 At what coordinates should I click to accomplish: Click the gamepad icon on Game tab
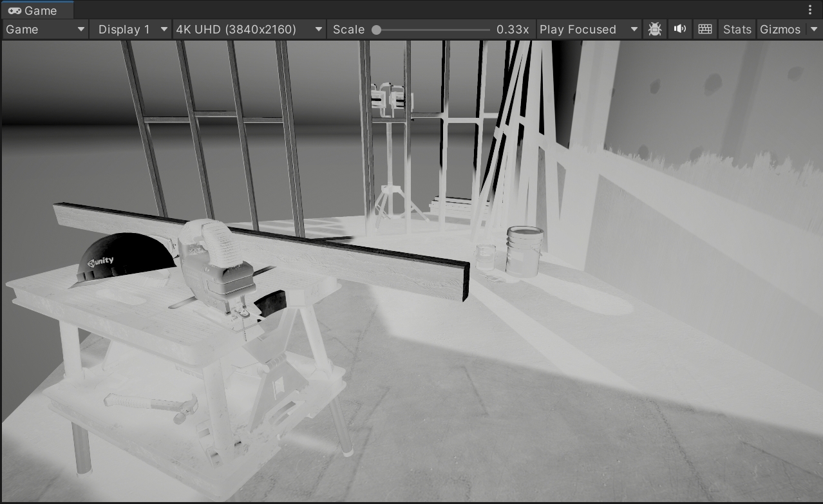[x=14, y=11]
